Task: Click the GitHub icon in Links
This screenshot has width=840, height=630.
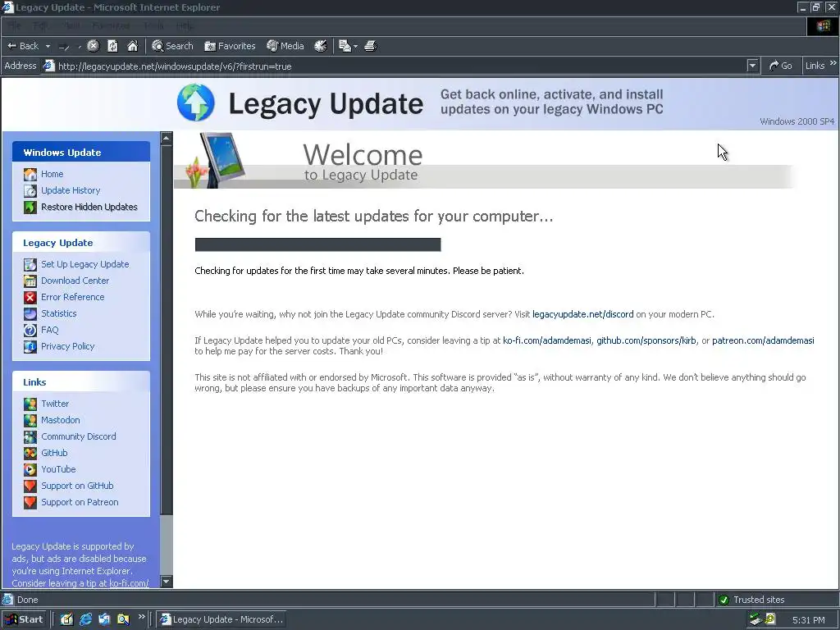Action: click(30, 453)
